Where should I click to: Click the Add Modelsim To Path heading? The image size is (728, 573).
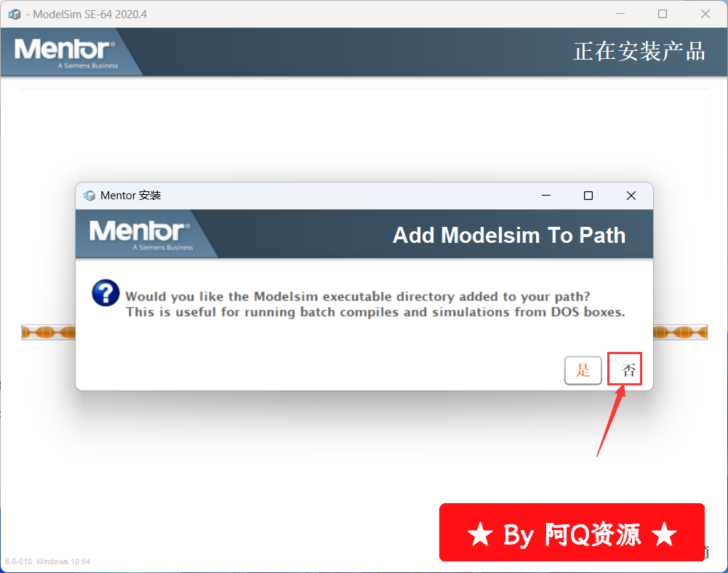[x=509, y=235]
